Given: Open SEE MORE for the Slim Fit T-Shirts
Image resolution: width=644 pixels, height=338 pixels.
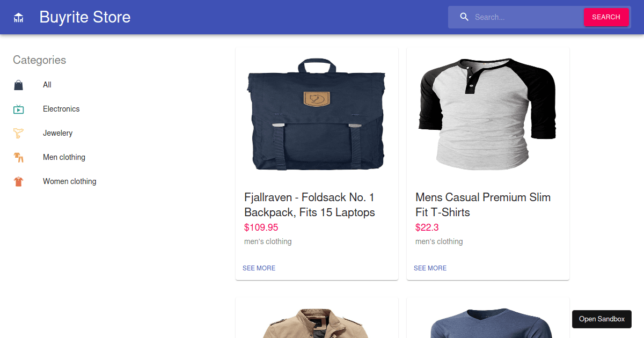Looking at the screenshot, I should click(x=430, y=268).
